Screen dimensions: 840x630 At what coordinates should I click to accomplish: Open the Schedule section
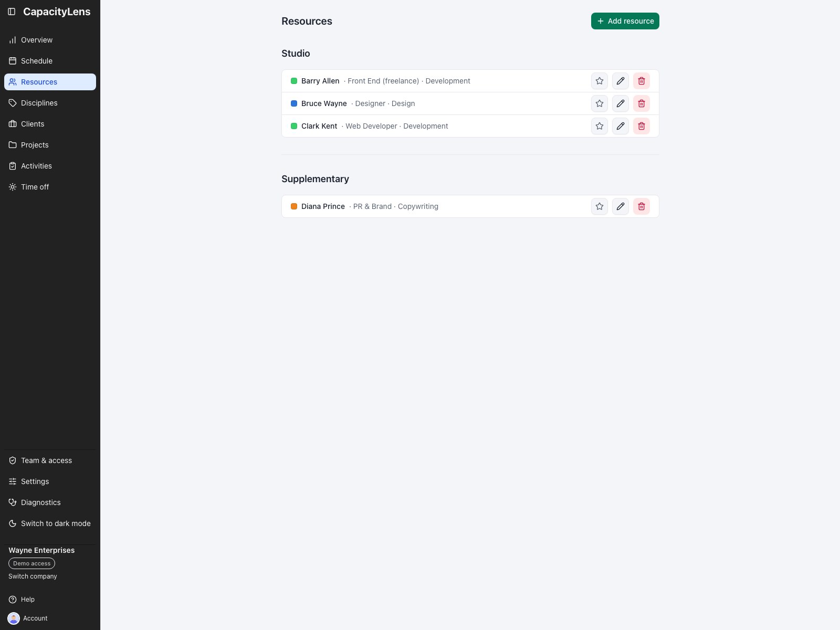(50, 61)
